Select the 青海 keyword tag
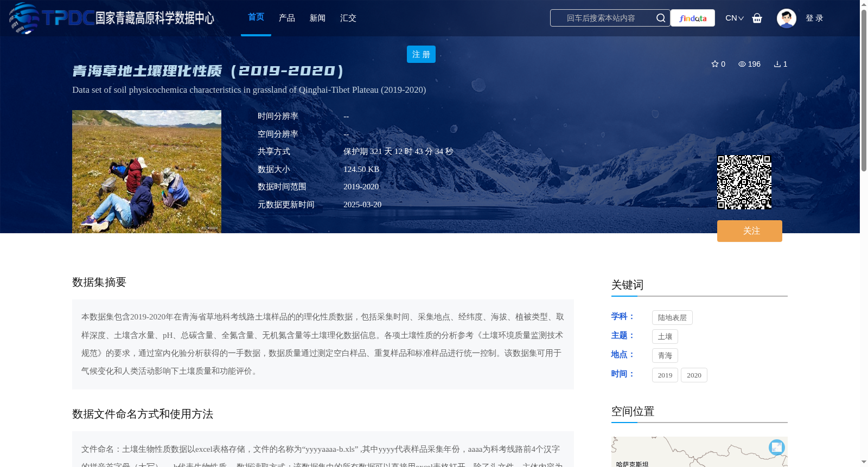Image resolution: width=868 pixels, height=467 pixels. [665, 355]
